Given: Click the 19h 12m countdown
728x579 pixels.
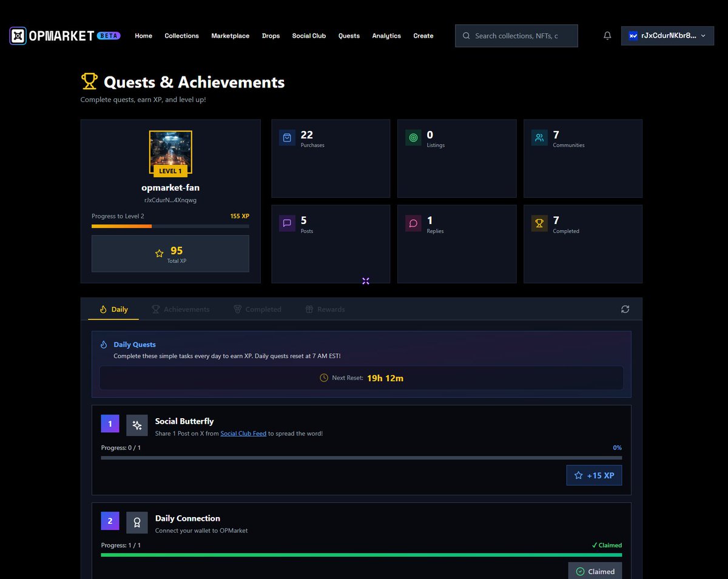Looking at the screenshot, I should (x=385, y=378).
